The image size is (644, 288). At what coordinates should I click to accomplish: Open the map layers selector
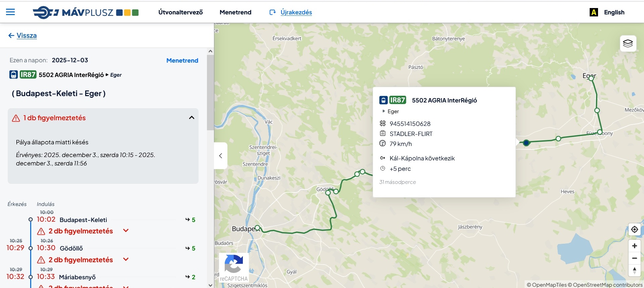click(x=628, y=44)
